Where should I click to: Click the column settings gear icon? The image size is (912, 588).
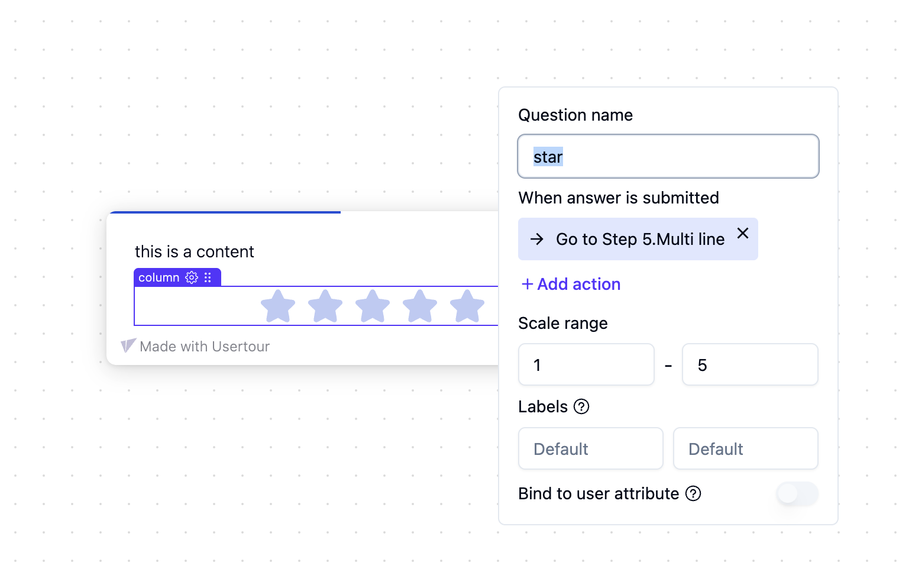click(x=192, y=277)
